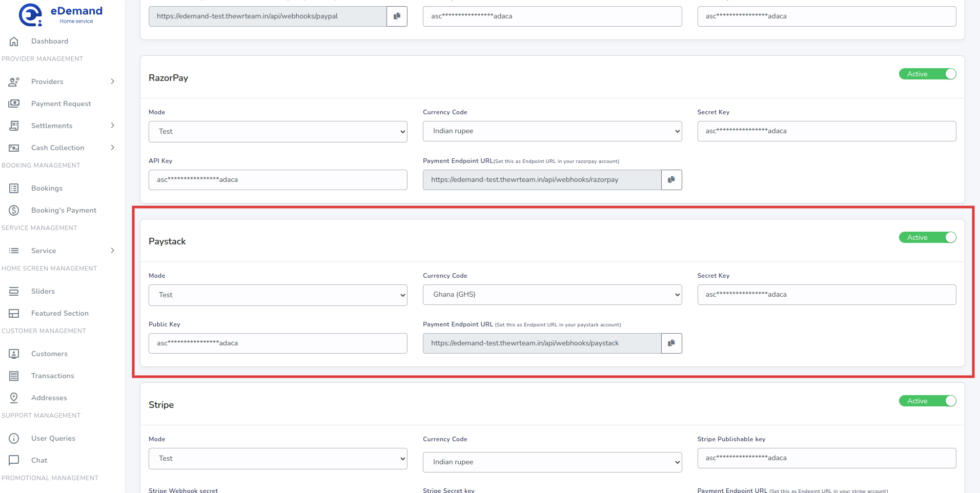Toggle Paystack Active switch
The height and width of the screenshot is (493, 980).
click(x=927, y=237)
